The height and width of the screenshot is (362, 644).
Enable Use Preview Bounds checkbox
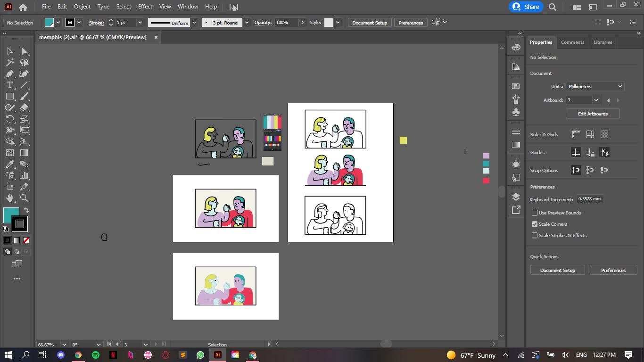tap(535, 213)
